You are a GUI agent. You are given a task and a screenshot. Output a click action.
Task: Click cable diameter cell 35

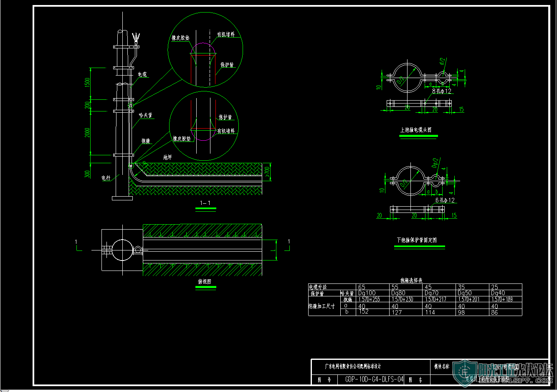point(461,287)
